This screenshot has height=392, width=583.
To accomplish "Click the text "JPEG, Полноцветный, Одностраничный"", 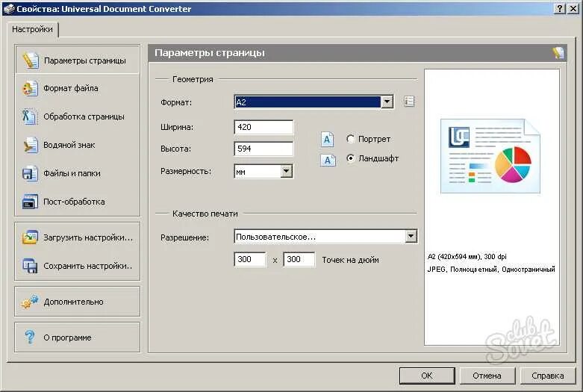I will (491, 270).
